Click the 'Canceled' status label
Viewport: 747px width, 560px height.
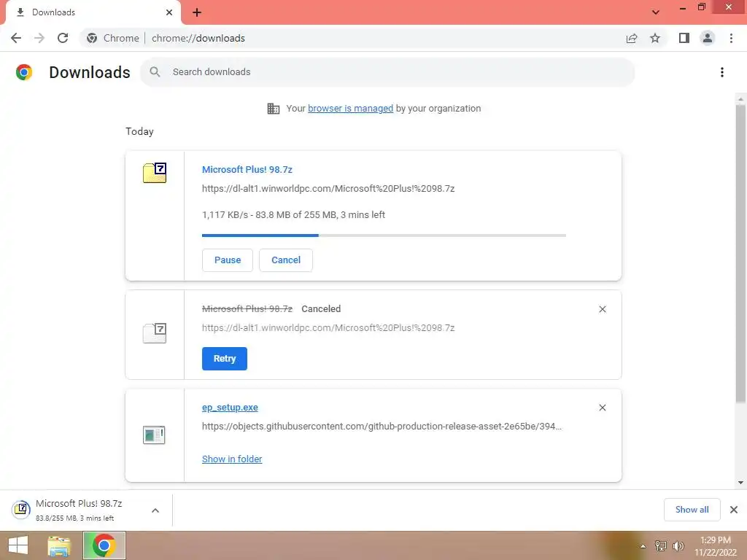click(321, 309)
